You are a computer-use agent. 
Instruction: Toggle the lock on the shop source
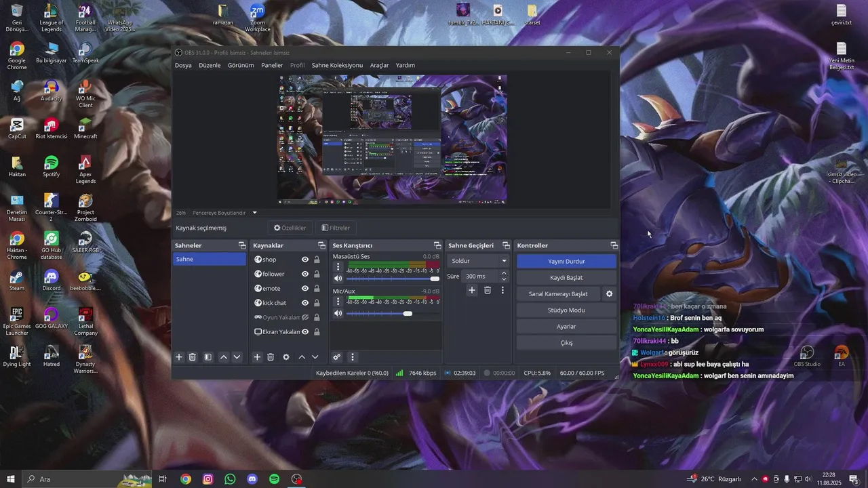pos(317,260)
